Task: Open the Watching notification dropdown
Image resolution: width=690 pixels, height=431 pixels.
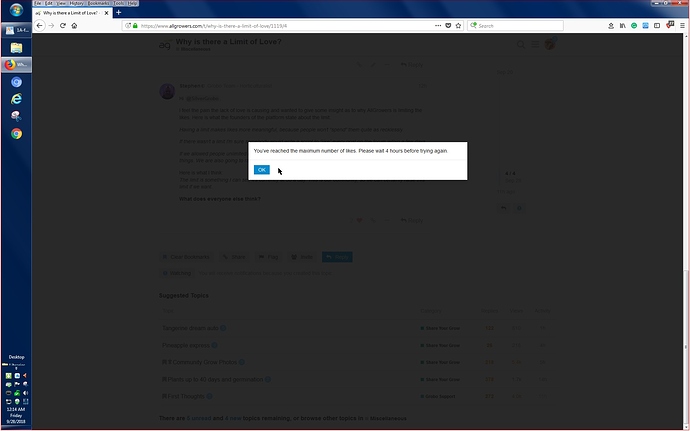Action: (x=177, y=273)
